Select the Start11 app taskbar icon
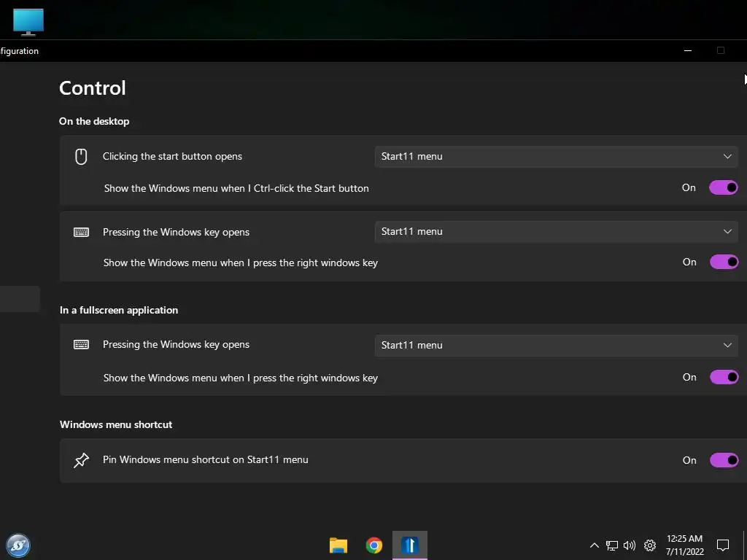The height and width of the screenshot is (560, 747). click(410, 545)
